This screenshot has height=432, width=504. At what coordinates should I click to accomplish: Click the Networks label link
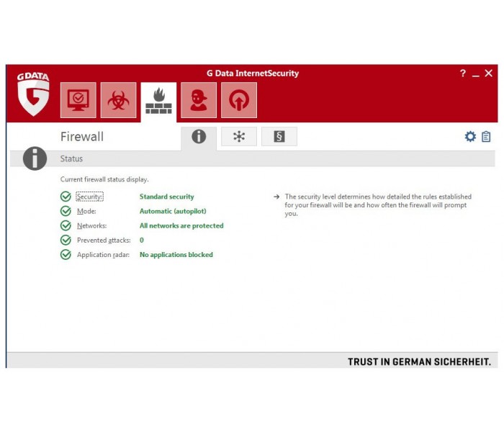(91, 225)
